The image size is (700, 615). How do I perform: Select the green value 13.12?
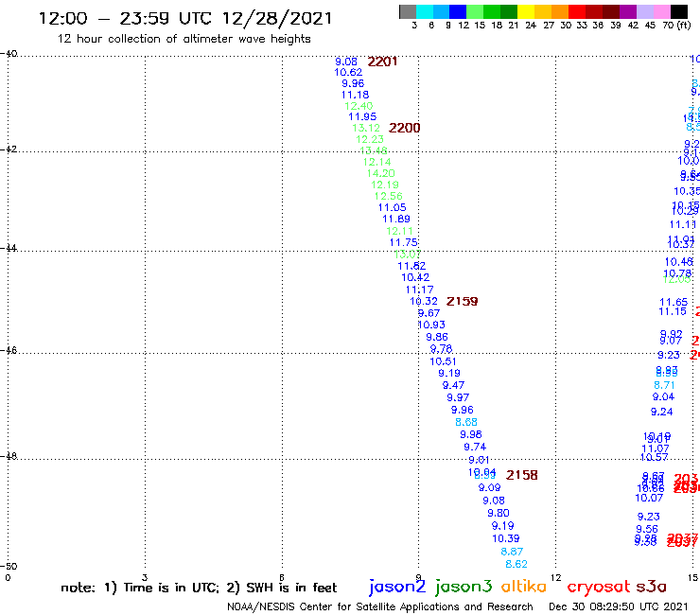click(366, 128)
